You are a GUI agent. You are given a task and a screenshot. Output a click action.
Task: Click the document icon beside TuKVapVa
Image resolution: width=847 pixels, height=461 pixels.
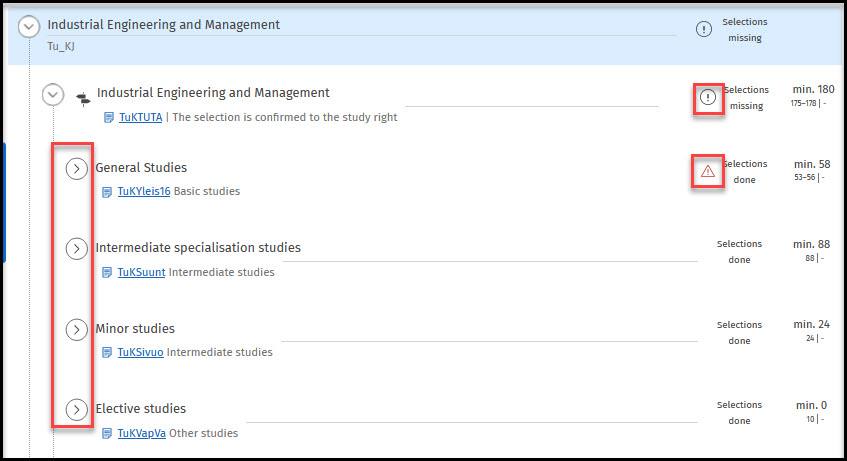coord(108,434)
